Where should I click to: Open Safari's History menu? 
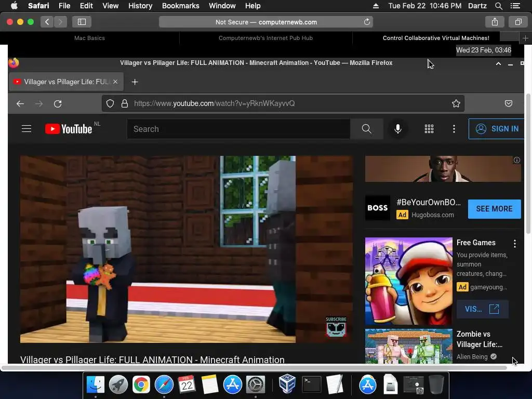coord(140,6)
